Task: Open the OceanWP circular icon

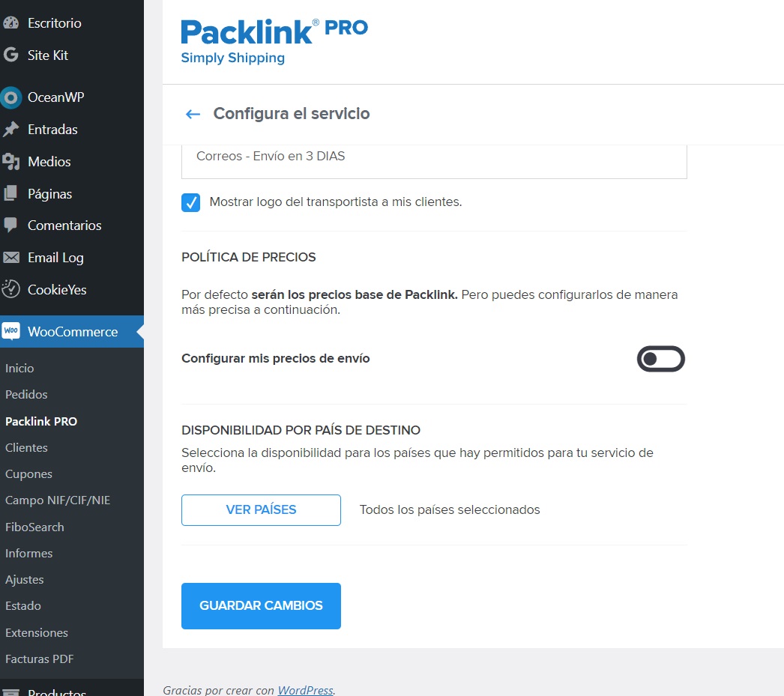Action: [11, 97]
